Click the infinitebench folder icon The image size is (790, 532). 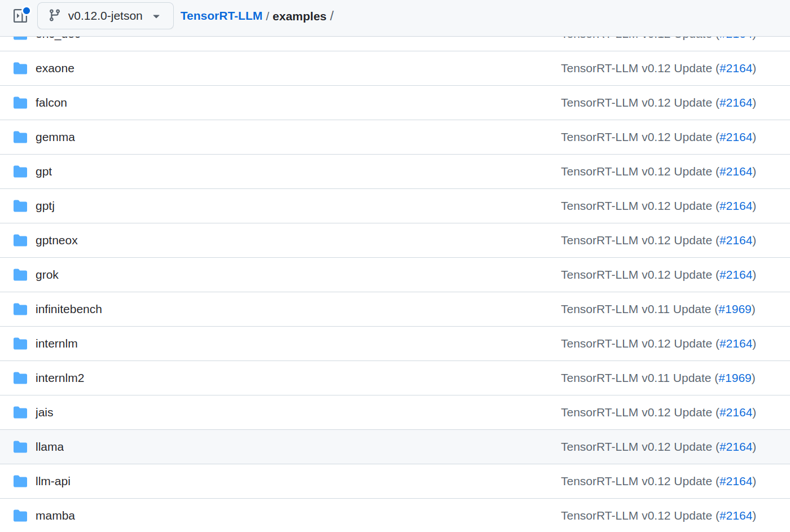pyautogui.click(x=20, y=309)
